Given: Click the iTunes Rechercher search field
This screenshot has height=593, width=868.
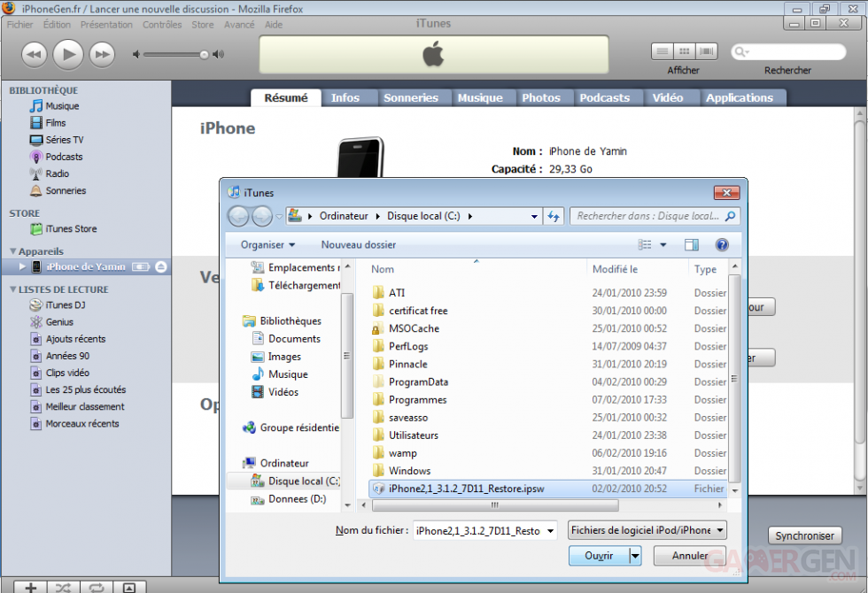Looking at the screenshot, I should point(789,52).
